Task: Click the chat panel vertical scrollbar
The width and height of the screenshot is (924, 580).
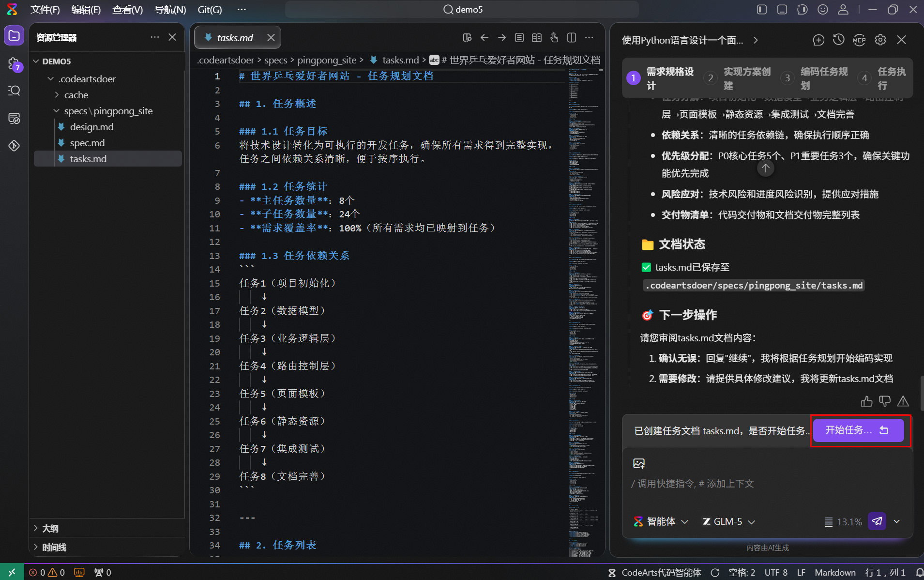Action: (x=922, y=394)
